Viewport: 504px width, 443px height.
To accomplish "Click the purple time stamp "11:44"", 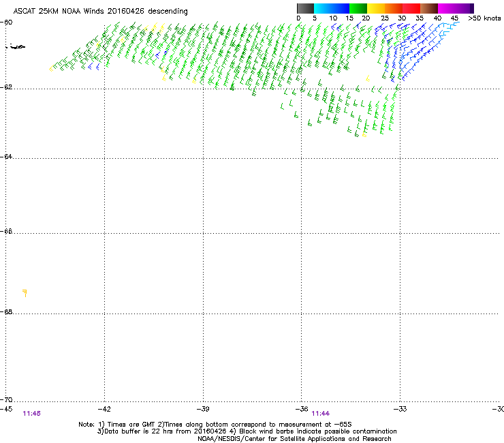I will tap(321, 414).
